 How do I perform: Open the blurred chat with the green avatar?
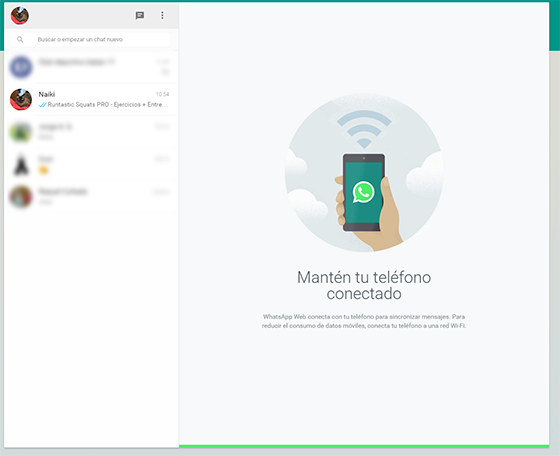(91, 132)
